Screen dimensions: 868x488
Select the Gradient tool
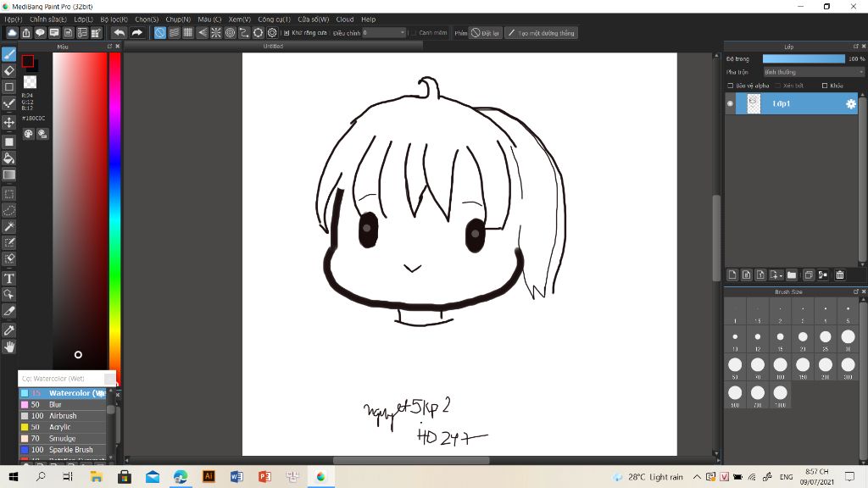click(8, 175)
